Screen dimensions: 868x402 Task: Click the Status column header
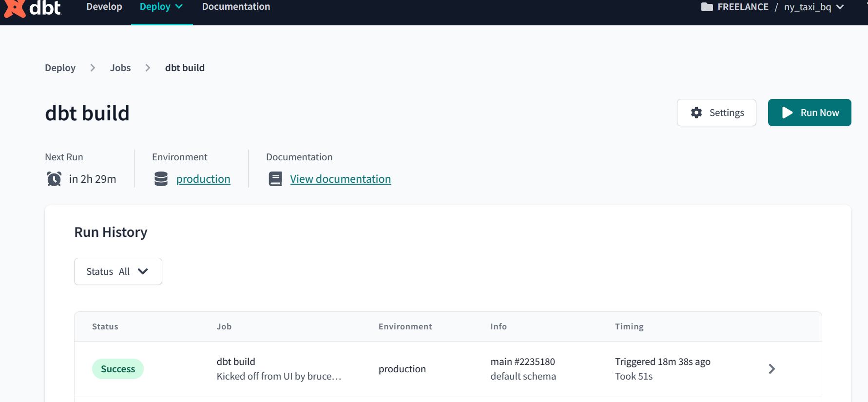(x=105, y=326)
